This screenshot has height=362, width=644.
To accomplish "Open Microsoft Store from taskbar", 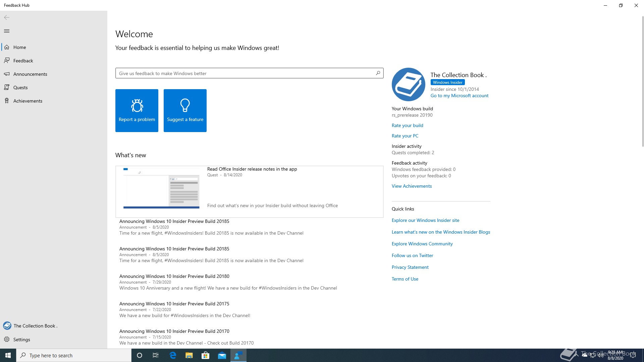I will click(x=206, y=355).
